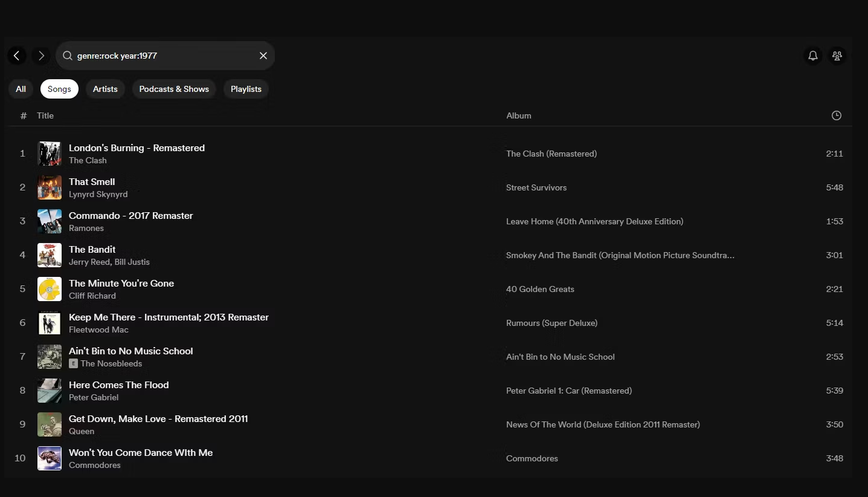Viewport: 868px width, 497px height.
Task: Enable the Artists filter
Action: pos(105,89)
